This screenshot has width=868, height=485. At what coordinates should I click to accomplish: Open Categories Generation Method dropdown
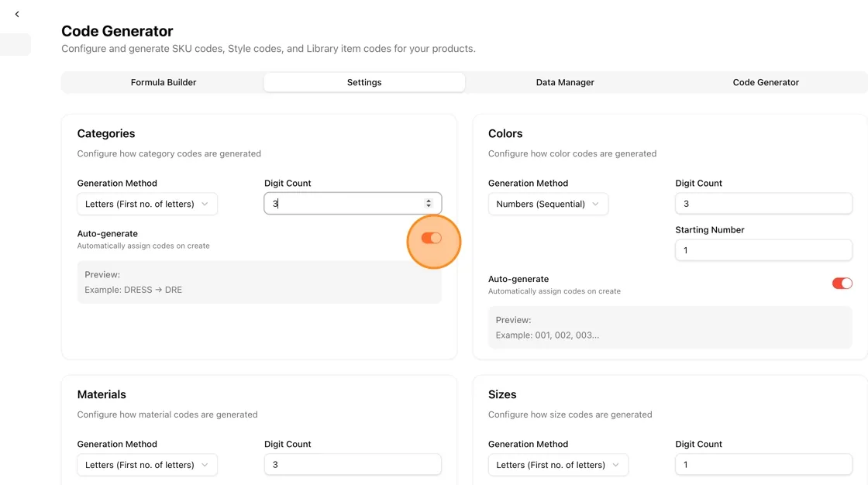(147, 204)
